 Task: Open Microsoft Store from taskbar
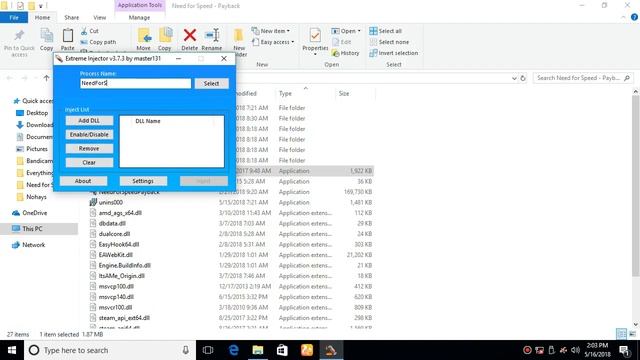click(x=282, y=350)
